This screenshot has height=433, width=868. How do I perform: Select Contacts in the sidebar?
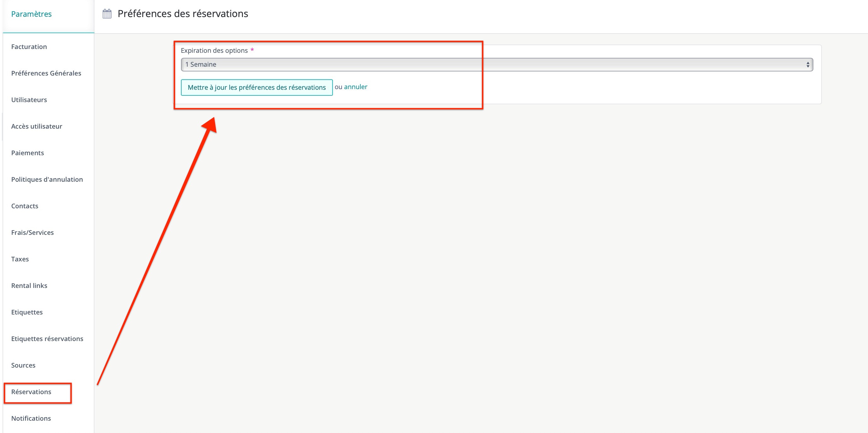coord(25,206)
